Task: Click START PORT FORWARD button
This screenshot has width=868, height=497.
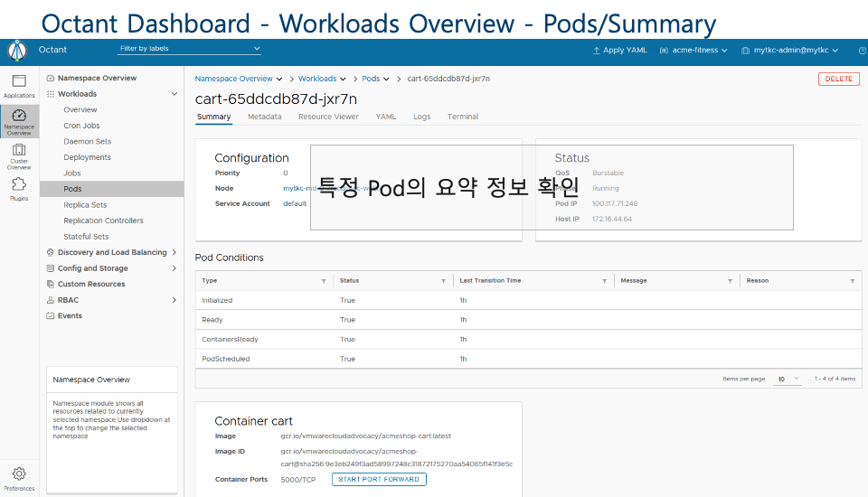Action: [379, 479]
